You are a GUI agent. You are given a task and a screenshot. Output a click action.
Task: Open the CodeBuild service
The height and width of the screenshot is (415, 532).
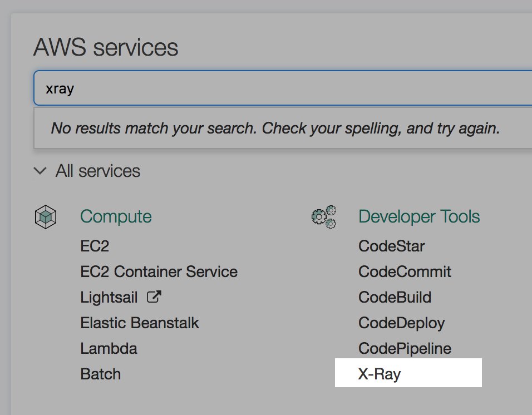tap(395, 298)
